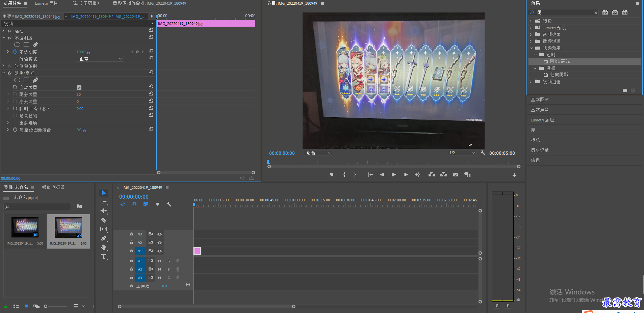Switch to the 媒体浏览器 tab
644x313 pixels.
53,187
